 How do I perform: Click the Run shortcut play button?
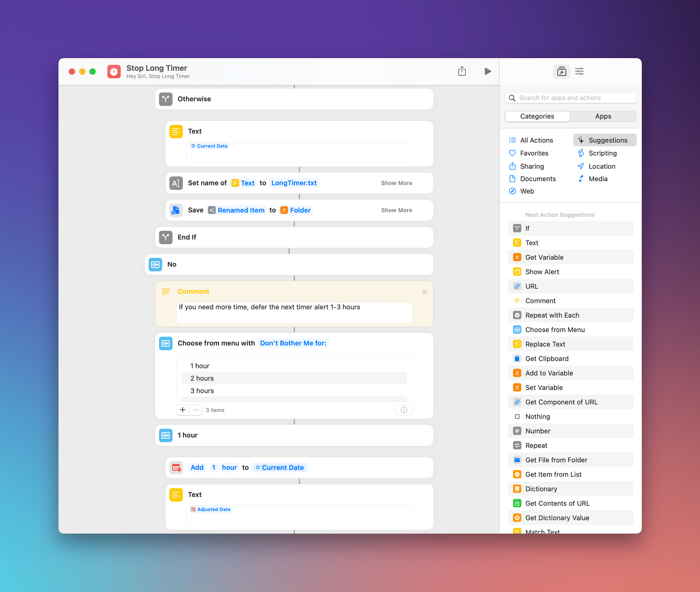click(487, 71)
